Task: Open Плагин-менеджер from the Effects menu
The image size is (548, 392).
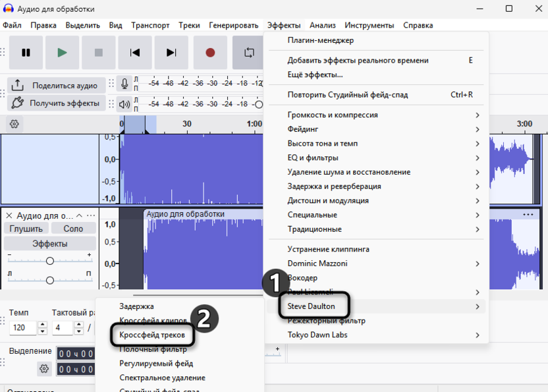Action: coord(321,40)
